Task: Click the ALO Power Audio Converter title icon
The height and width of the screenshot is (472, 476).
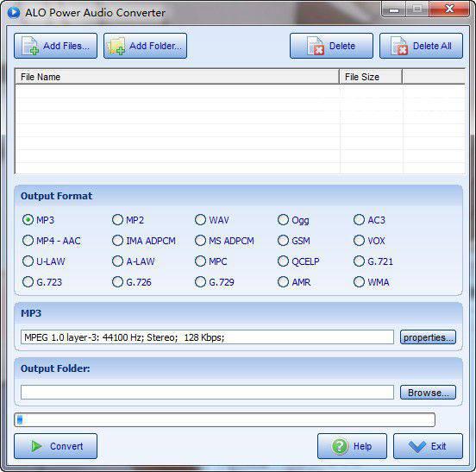Action: [14, 12]
